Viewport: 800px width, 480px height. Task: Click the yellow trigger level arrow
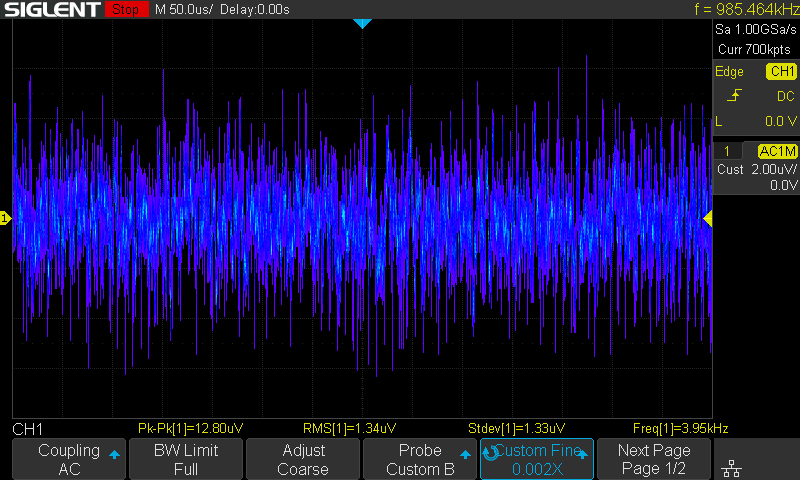(708, 218)
